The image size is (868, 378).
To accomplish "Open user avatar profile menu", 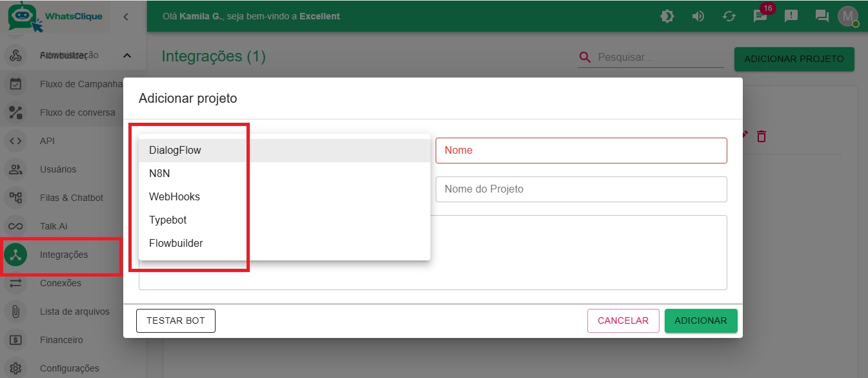I will (847, 16).
